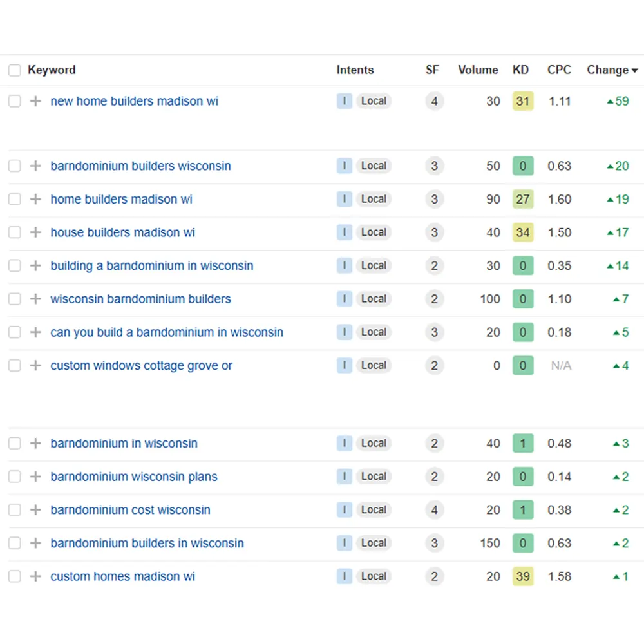Select the checkbox for 'barndominium wisconsin plans'
This screenshot has height=644, width=644.
15,477
